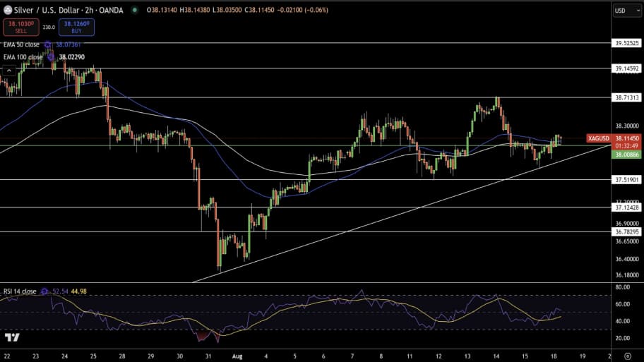
Task: Click the red XAGUSD symbol label
Action: pos(598,138)
